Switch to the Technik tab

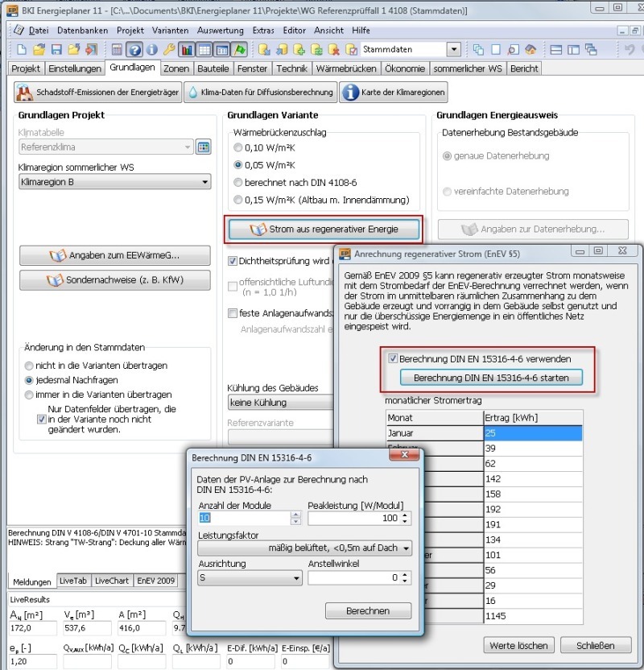click(x=291, y=68)
